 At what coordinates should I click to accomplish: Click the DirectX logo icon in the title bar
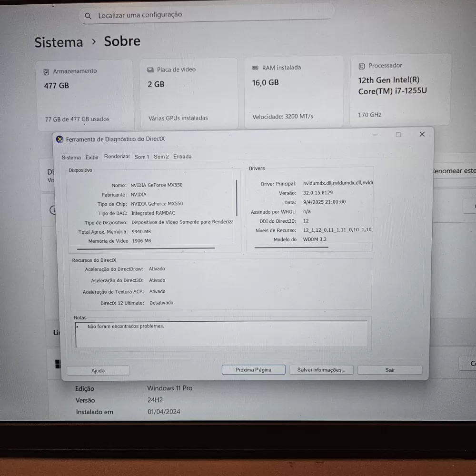tap(59, 139)
